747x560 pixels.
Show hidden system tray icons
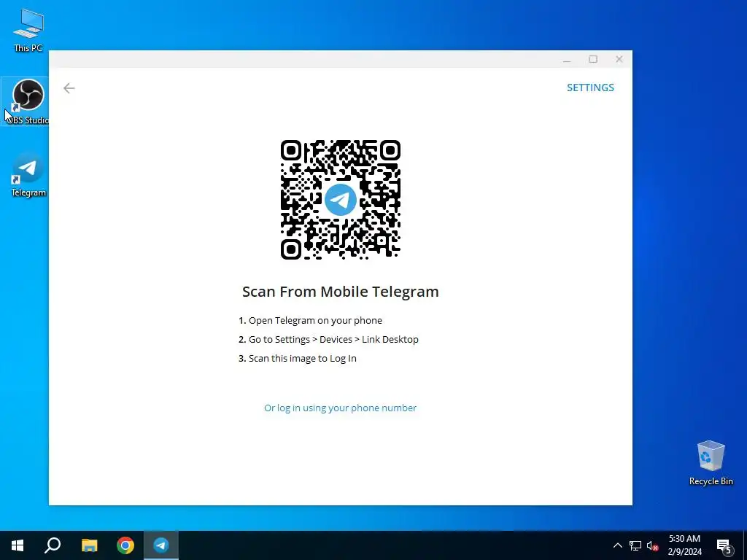pyautogui.click(x=617, y=545)
